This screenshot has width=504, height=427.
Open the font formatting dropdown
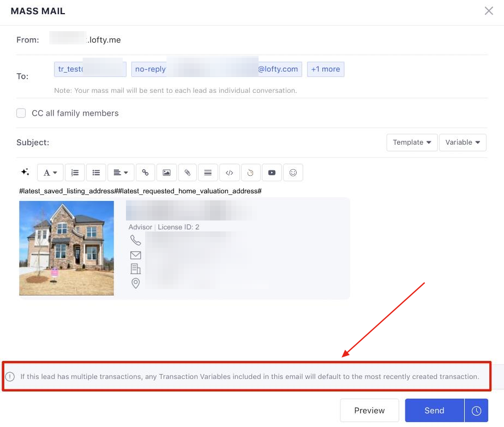pyautogui.click(x=50, y=173)
